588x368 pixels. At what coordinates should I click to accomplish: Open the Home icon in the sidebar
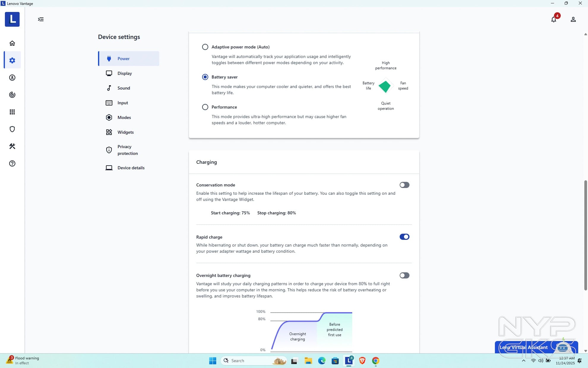tap(12, 43)
